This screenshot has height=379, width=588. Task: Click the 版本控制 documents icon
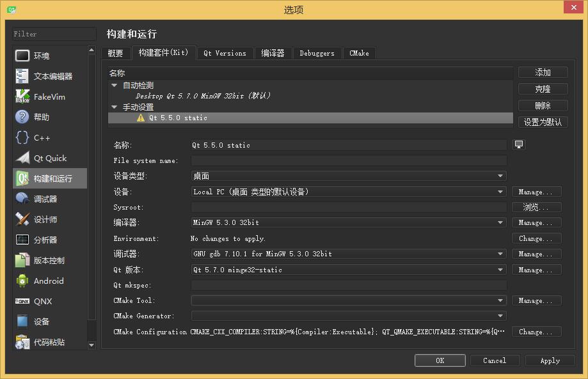point(22,260)
